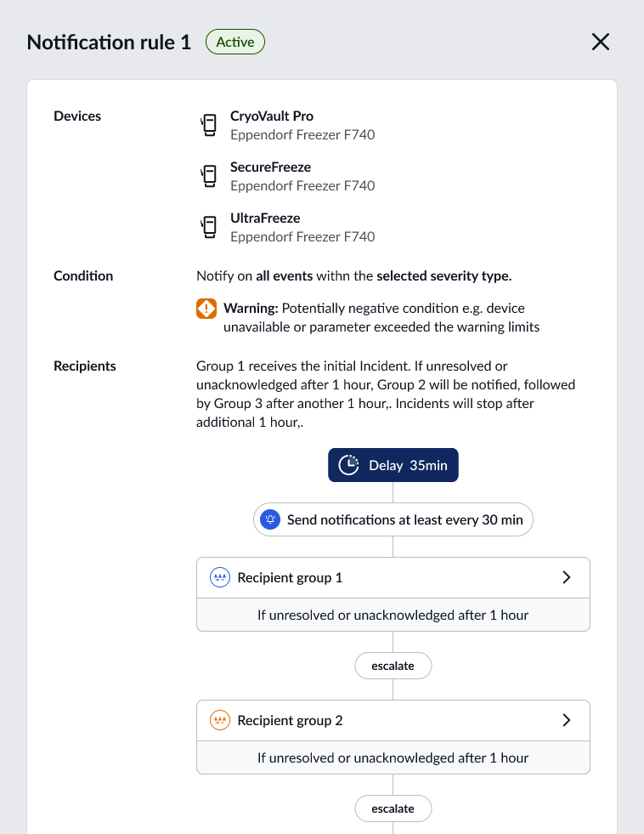This screenshot has height=834, width=644.
Task: Open the Delay 35min setting
Action: point(393,465)
